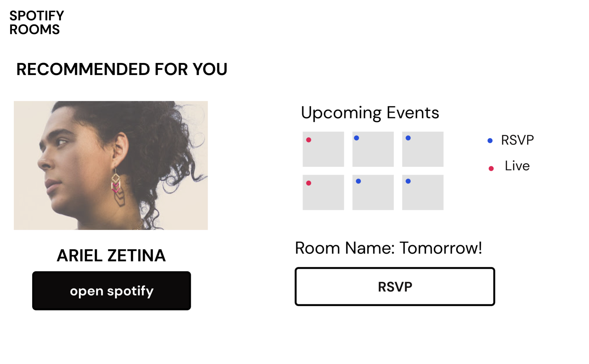Click the blue dot on the bottom-right event tile
This screenshot has height=364, width=589.
[x=408, y=181]
